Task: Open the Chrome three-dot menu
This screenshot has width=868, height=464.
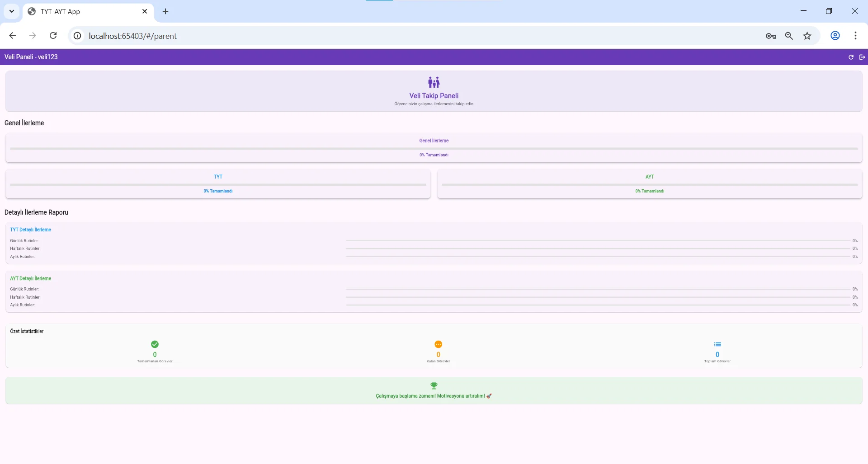Action: (x=855, y=36)
